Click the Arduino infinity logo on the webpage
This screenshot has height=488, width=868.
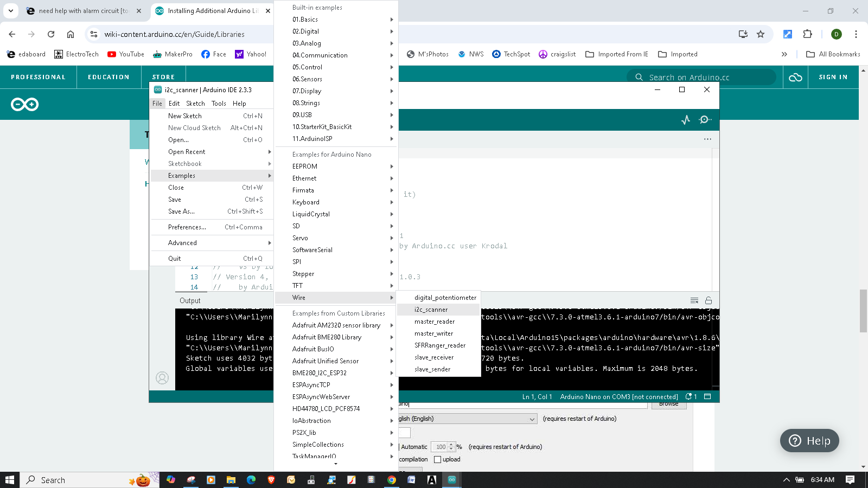pyautogui.click(x=25, y=104)
